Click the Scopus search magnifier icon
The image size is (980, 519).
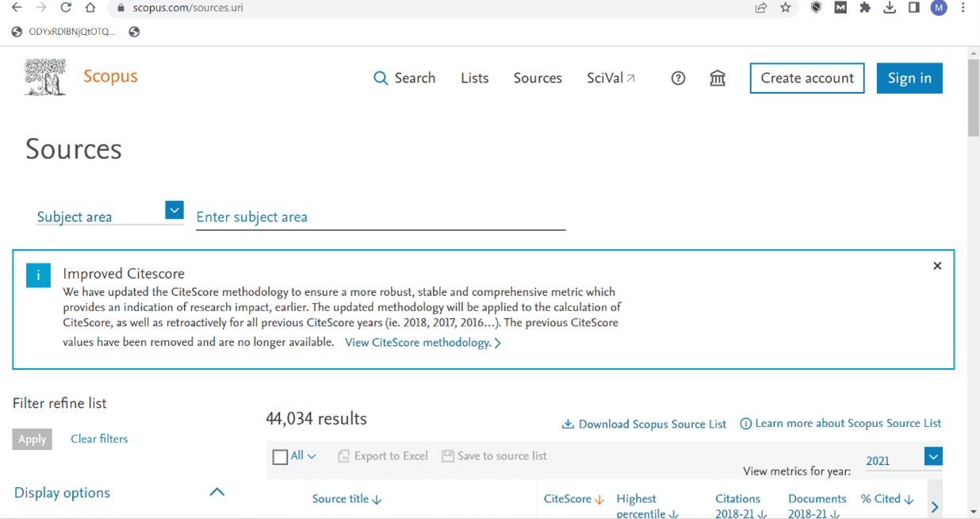[381, 78]
